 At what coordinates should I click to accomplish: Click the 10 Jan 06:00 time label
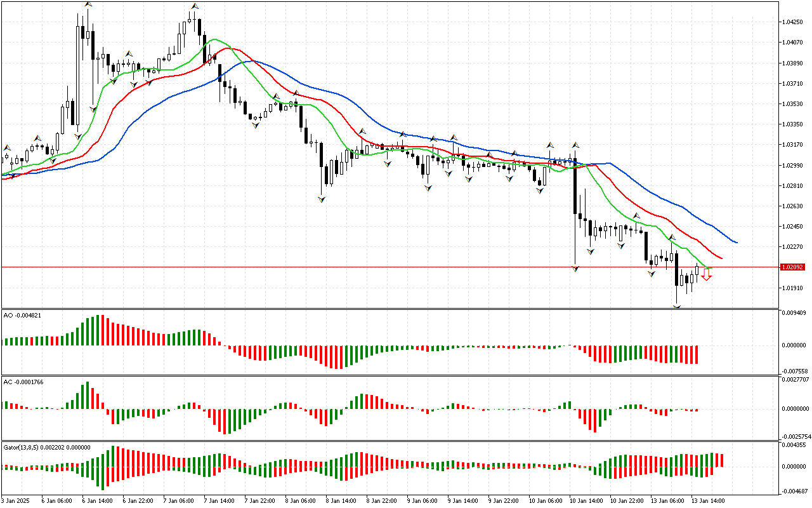point(546,500)
